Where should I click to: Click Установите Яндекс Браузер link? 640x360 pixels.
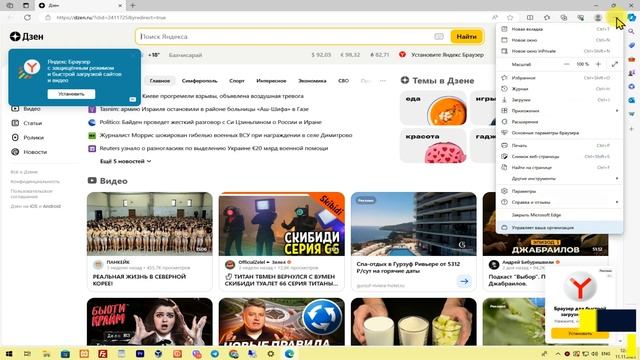[447, 55]
